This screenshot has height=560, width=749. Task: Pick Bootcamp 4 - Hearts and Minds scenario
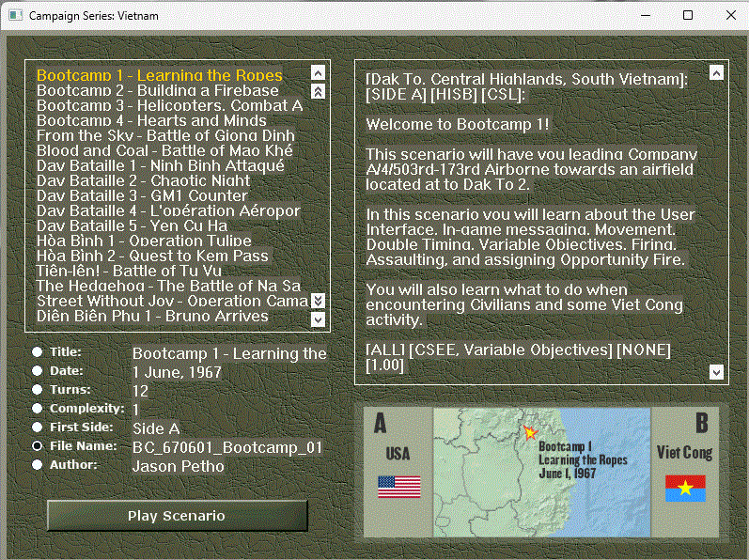tap(151, 120)
